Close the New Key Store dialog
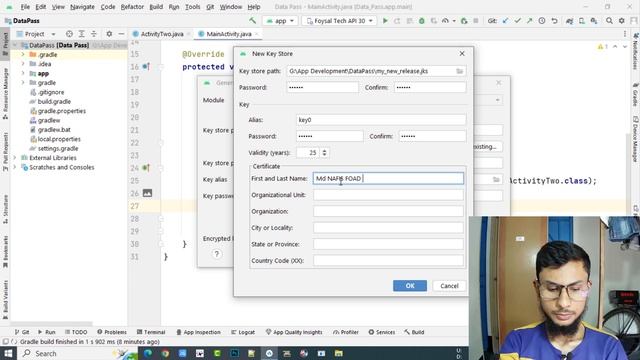 pyautogui.click(x=462, y=53)
